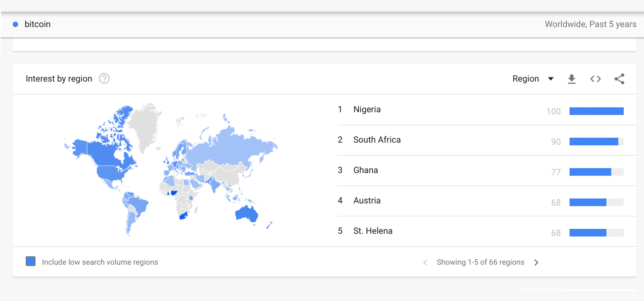The height and width of the screenshot is (301, 644).
Task: Click the Nigeria interest bar
Action: (x=596, y=111)
